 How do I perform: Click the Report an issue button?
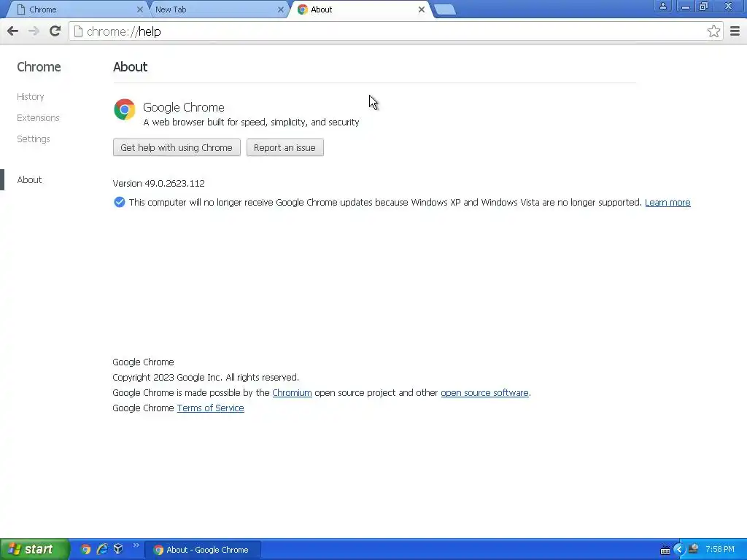pos(285,147)
